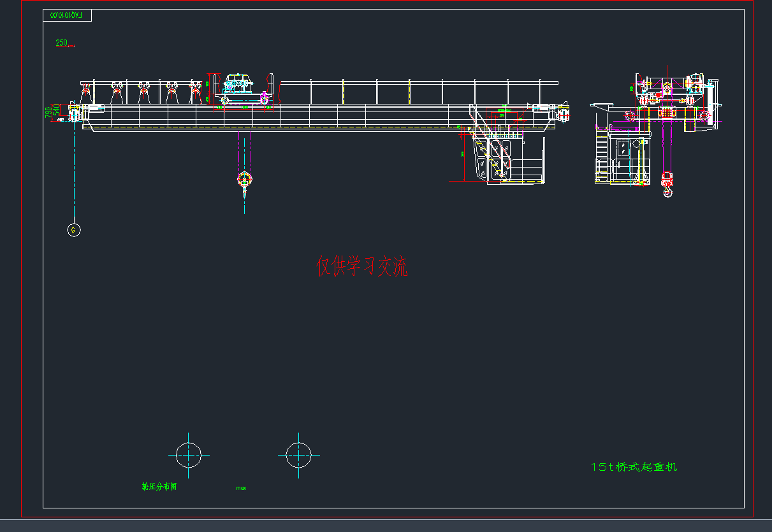Click the hook block hanging below the girder
The image size is (772, 532).
[x=244, y=180]
